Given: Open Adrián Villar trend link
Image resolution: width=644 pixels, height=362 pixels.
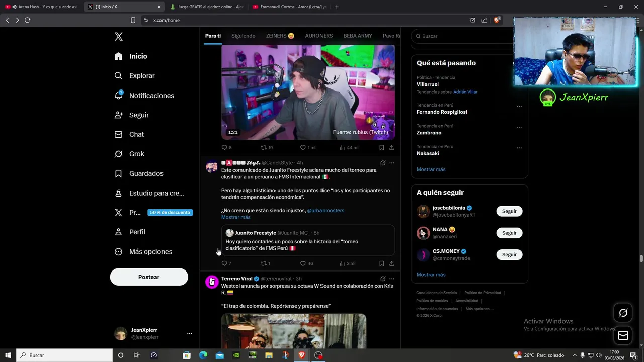Looking at the screenshot, I should pos(465,92).
